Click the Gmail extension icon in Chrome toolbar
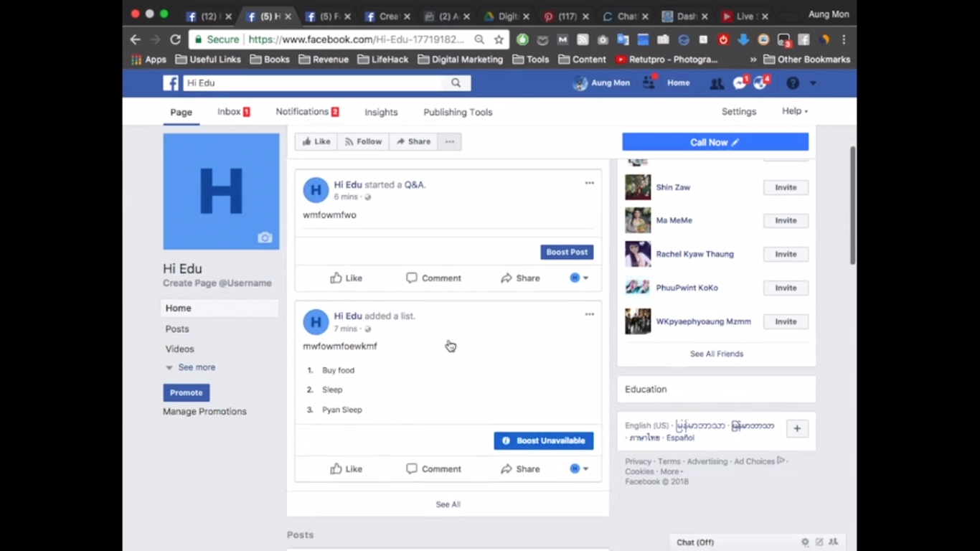 pyautogui.click(x=563, y=39)
